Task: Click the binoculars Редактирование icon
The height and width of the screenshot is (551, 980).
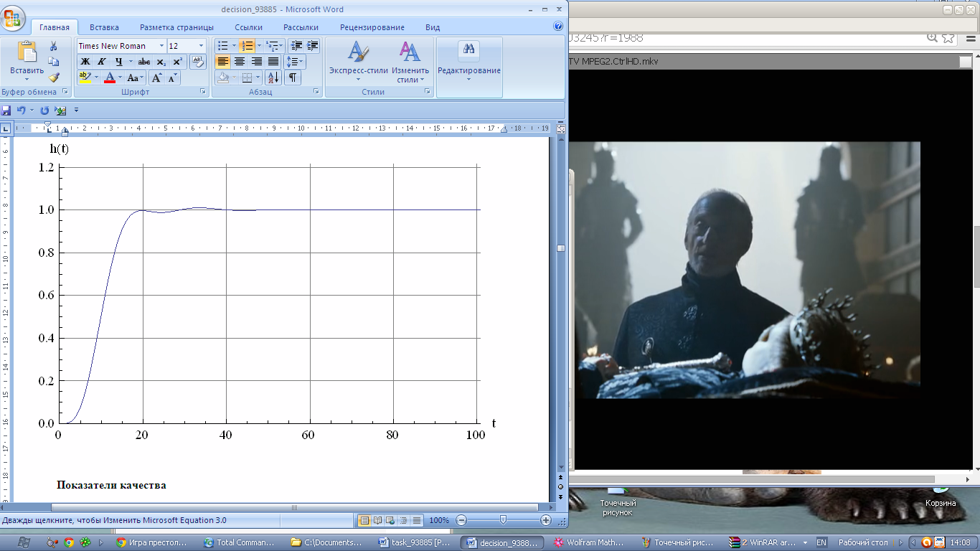Action: point(469,50)
